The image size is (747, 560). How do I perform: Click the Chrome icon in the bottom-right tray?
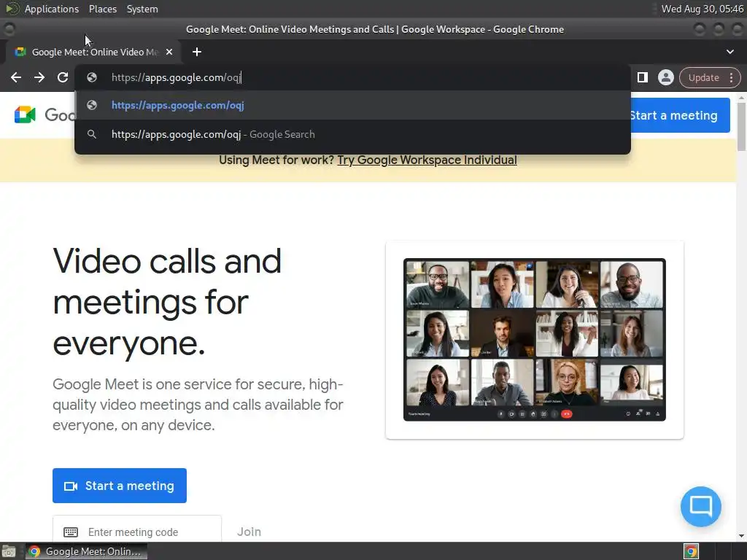click(691, 551)
